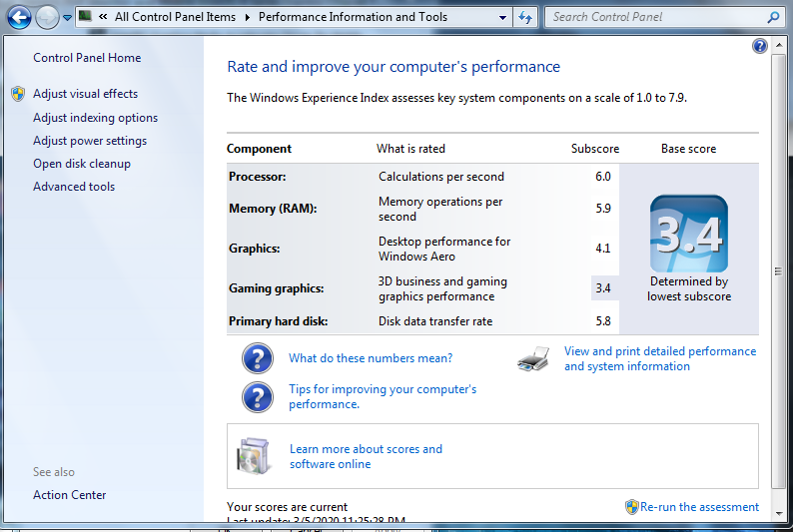Viewport: 793px width, 532px height.
Task: Go to Control Panel Home
Action: coord(87,58)
